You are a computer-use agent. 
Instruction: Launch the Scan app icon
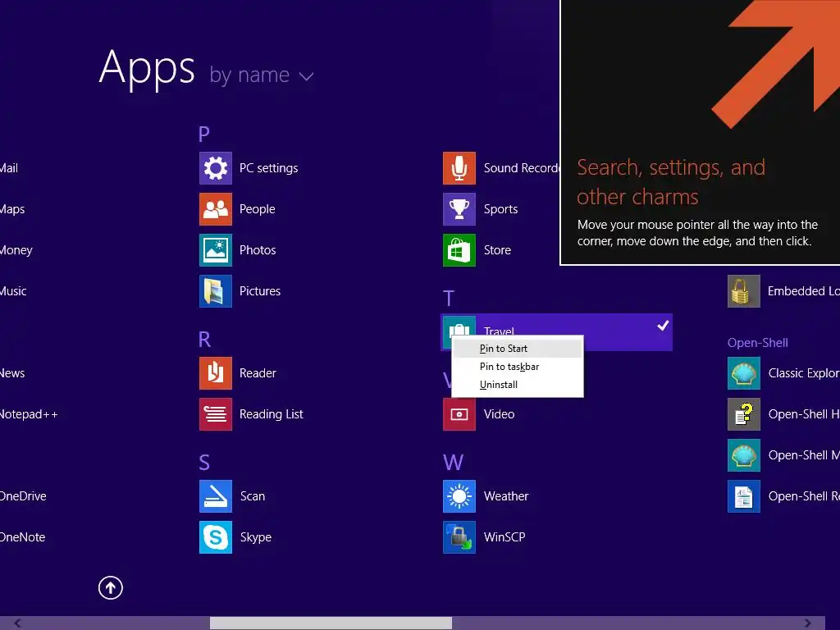216,496
